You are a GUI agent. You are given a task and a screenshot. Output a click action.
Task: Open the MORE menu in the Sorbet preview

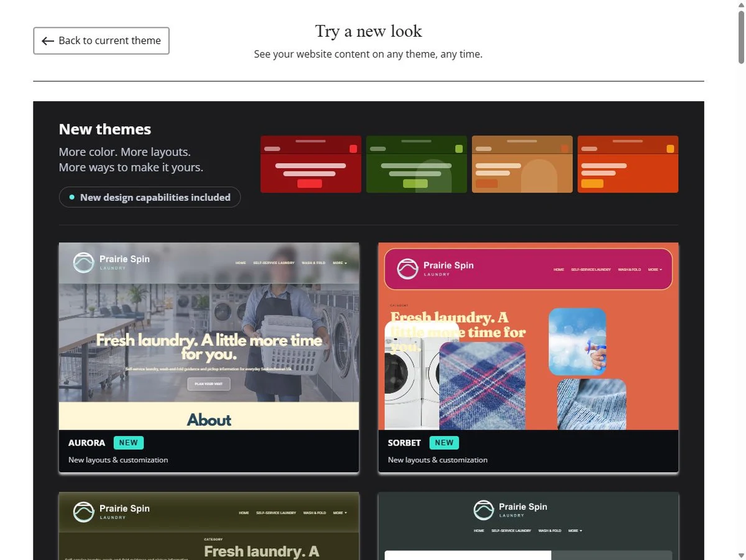(655, 270)
